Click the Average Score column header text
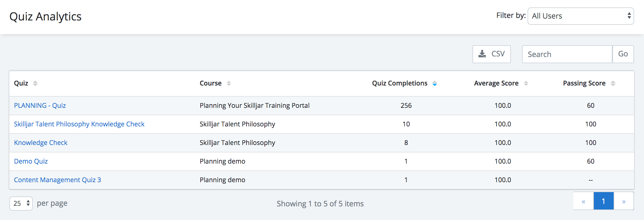The width and height of the screenshot is (644, 220). point(496,83)
